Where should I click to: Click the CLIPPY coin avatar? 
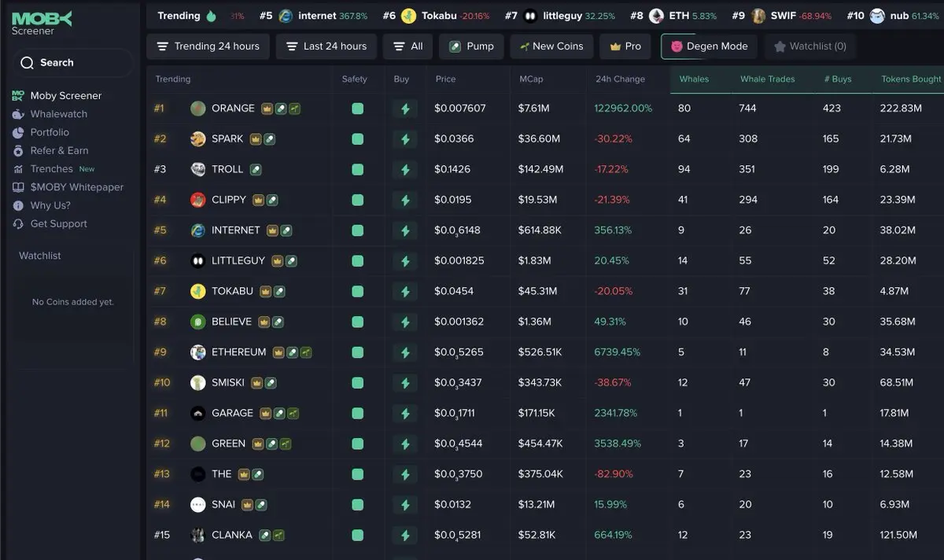[x=198, y=200]
